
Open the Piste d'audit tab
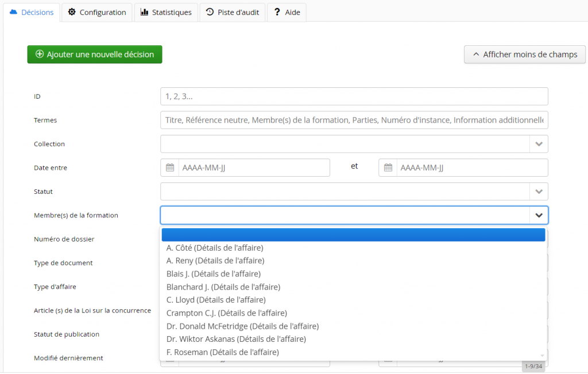pyautogui.click(x=232, y=12)
